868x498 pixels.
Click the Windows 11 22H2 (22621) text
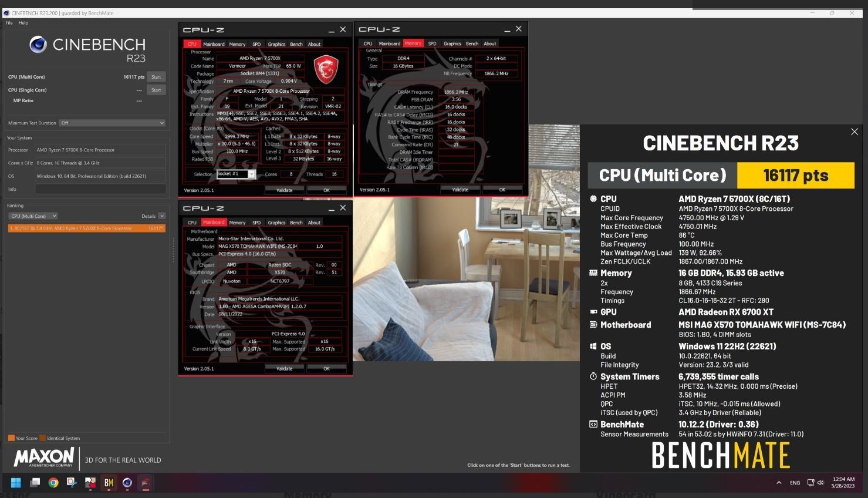click(728, 346)
